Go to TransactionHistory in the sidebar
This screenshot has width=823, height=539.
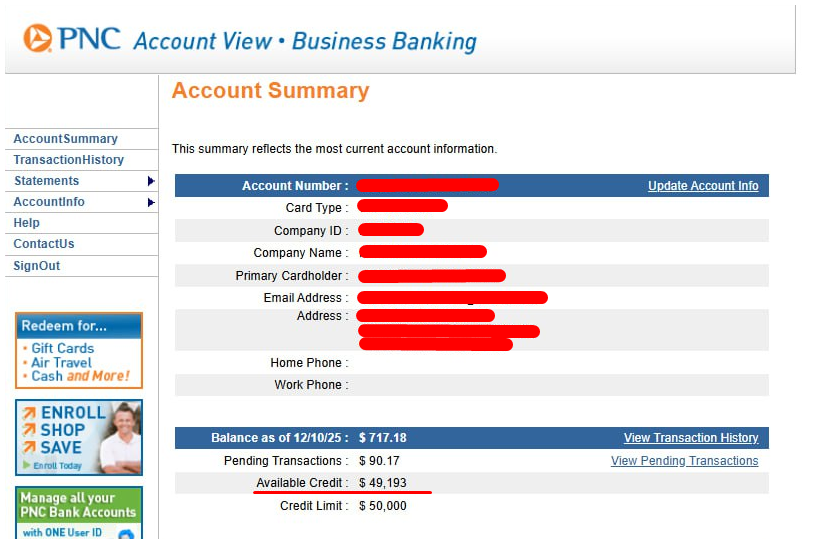tap(68, 160)
